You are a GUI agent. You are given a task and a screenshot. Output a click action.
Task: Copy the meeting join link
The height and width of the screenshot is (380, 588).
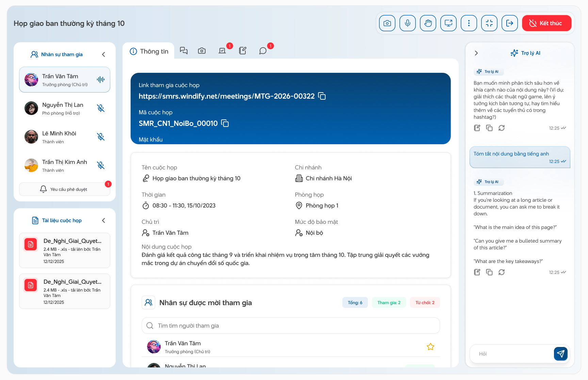coord(322,96)
